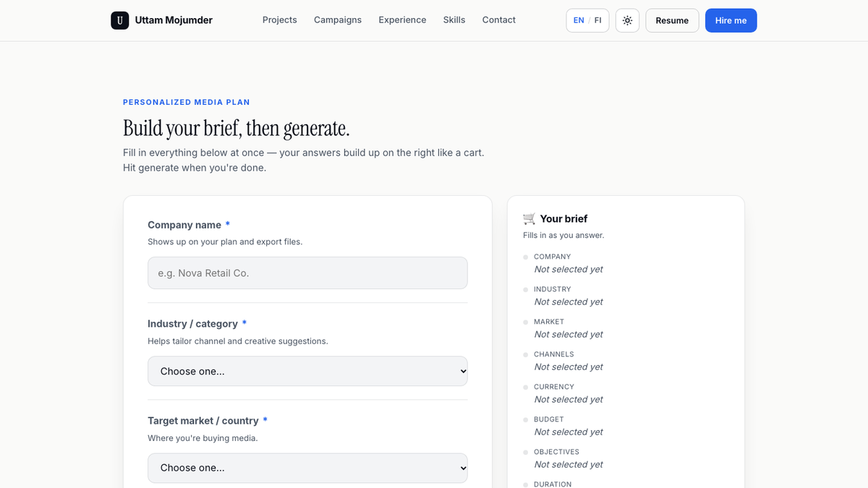Click the shopping cart icon beside Your brief
The height and width of the screenshot is (488, 868).
click(529, 218)
